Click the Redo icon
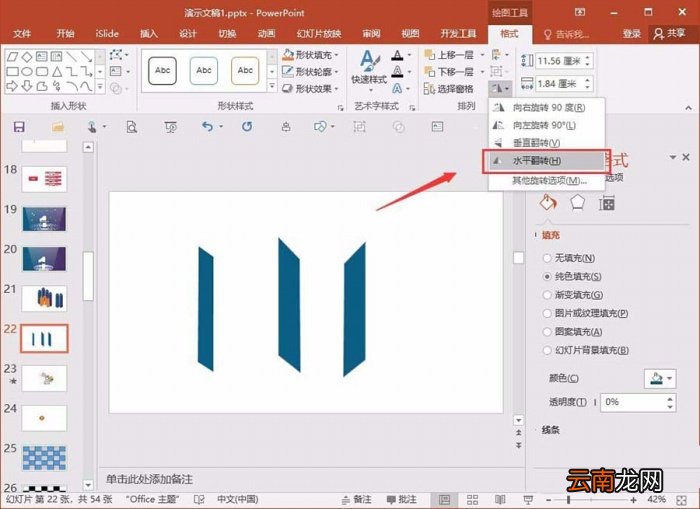700x509 pixels. click(x=247, y=127)
